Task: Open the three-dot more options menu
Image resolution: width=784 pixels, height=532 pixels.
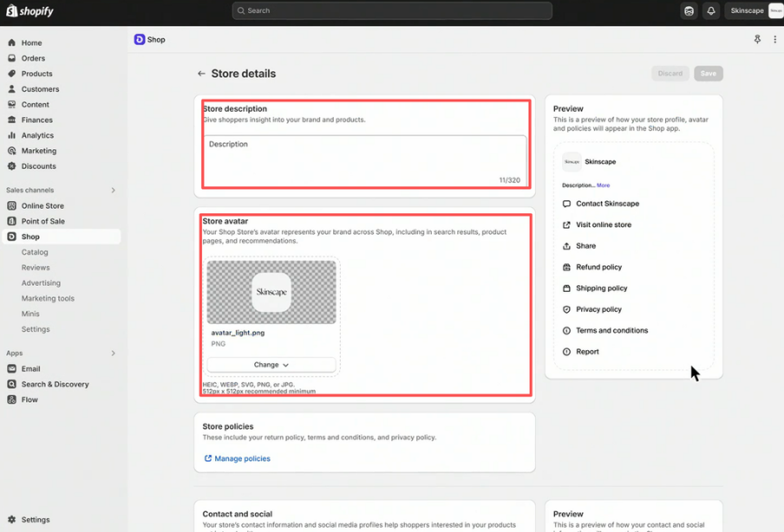Action: (774, 40)
